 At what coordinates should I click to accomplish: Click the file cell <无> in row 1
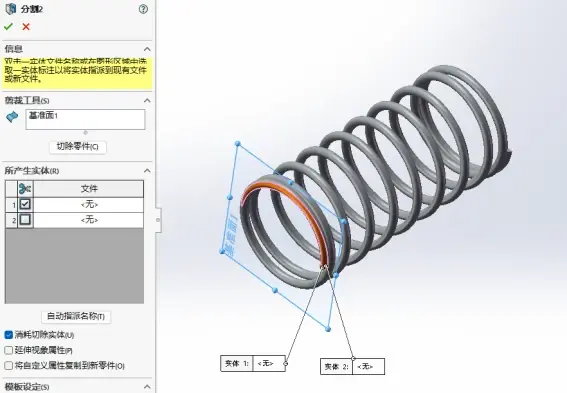(x=89, y=205)
